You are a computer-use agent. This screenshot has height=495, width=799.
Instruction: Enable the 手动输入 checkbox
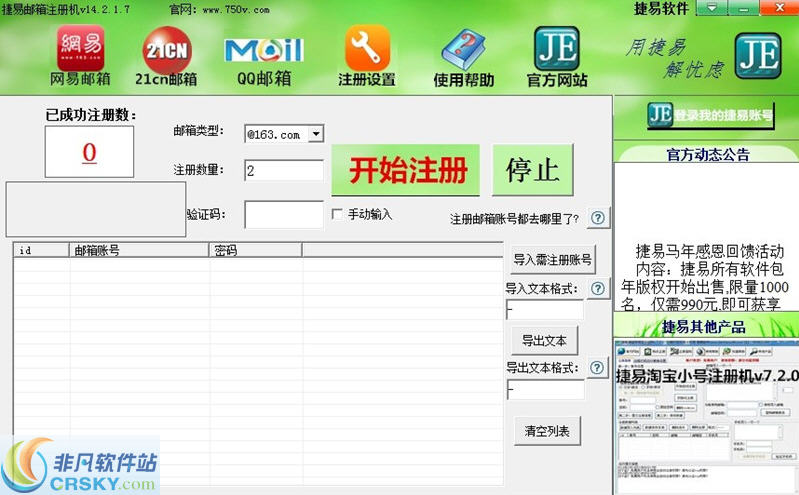(337, 214)
